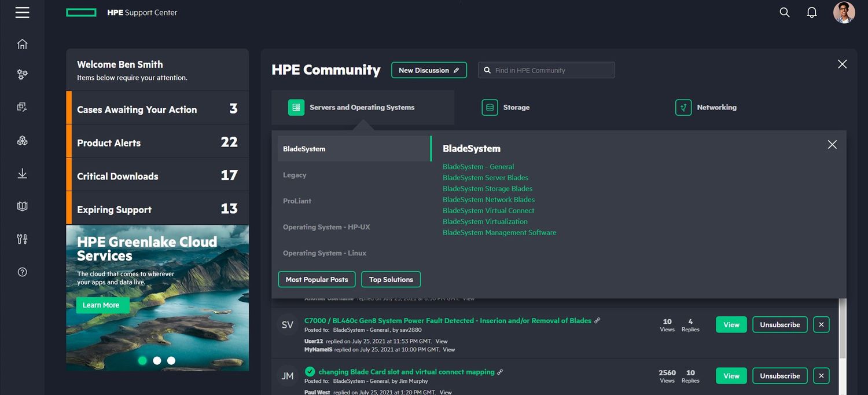
Task: Open Expiring Support item
Action: (157, 209)
